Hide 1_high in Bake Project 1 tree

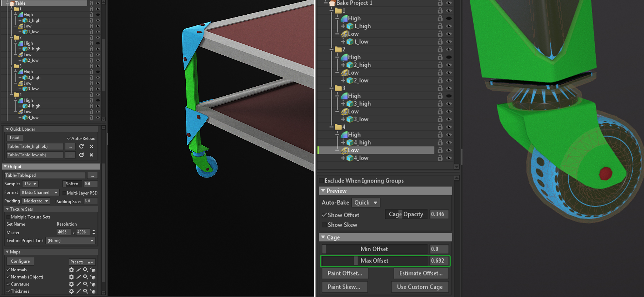tap(449, 26)
